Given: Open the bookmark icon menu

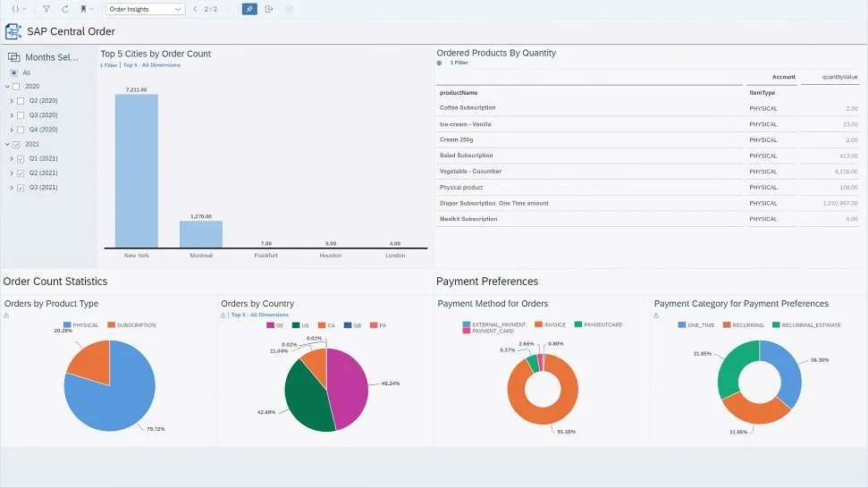Looking at the screenshot, I should pyautogui.click(x=85, y=9).
